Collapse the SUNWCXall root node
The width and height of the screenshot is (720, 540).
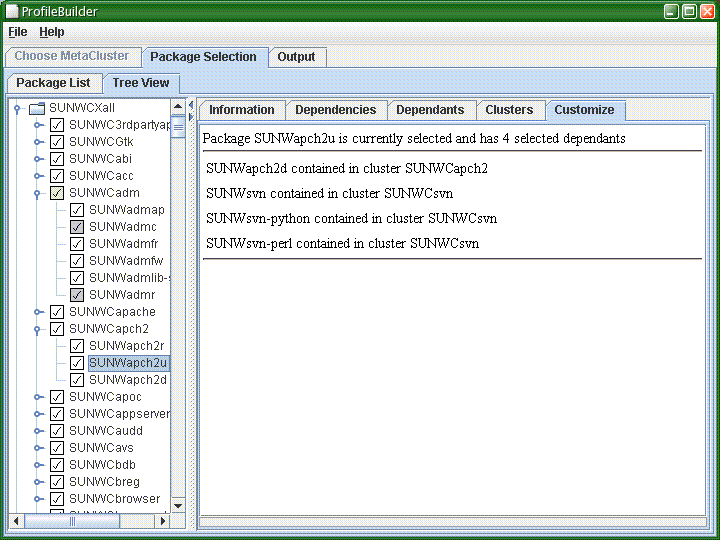(x=17, y=109)
